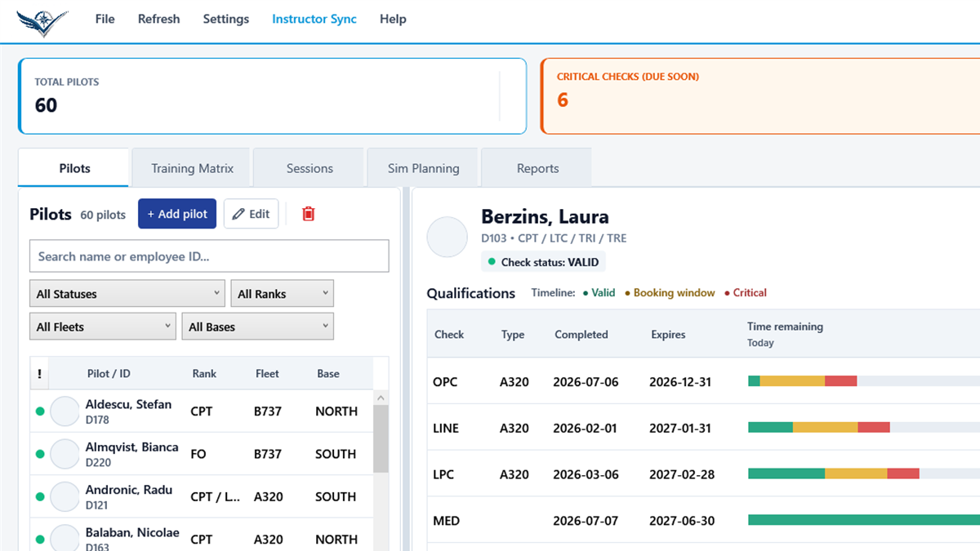Select pilot Aldescu, Stefan row
980x551 pixels.
click(202, 411)
